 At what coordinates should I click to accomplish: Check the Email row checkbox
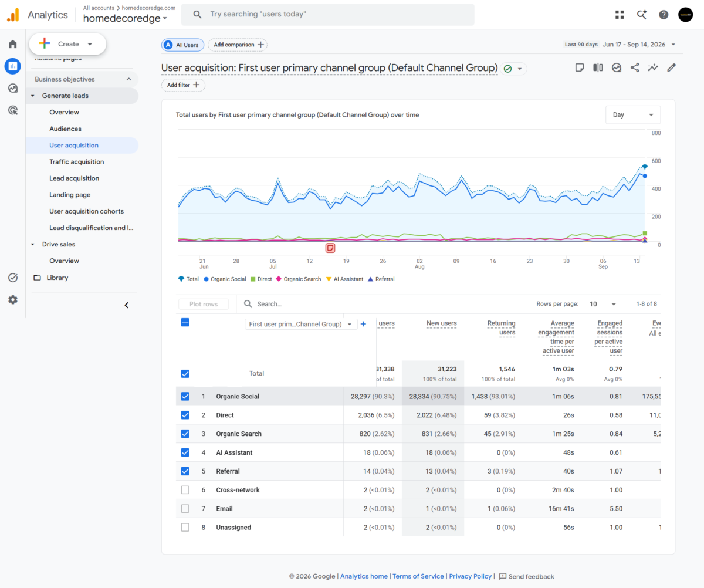(185, 509)
